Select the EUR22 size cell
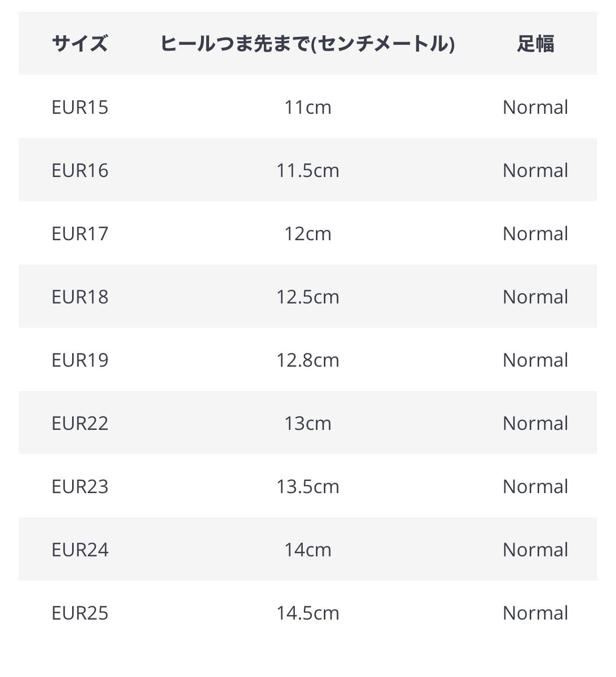Image resolution: width=616 pixels, height=677 pixels. [80, 423]
